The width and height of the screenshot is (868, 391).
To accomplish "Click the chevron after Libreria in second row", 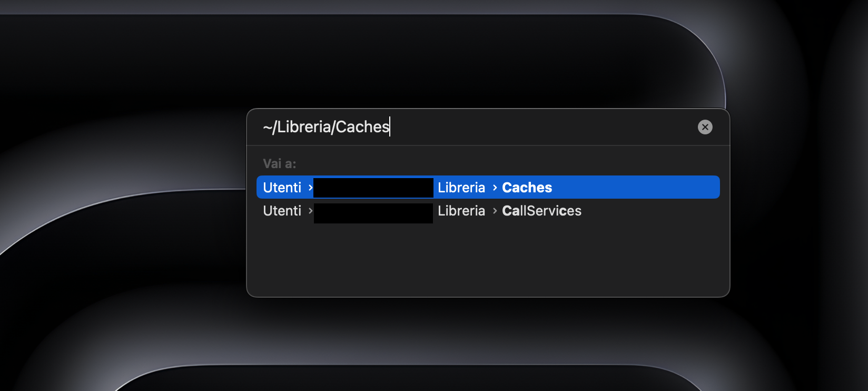I will point(494,211).
